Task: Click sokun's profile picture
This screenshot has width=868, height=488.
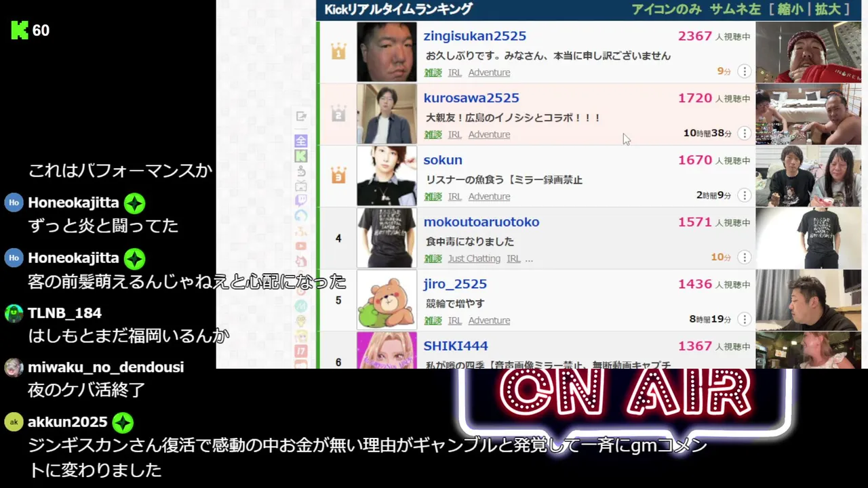Action: tap(387, 176)
